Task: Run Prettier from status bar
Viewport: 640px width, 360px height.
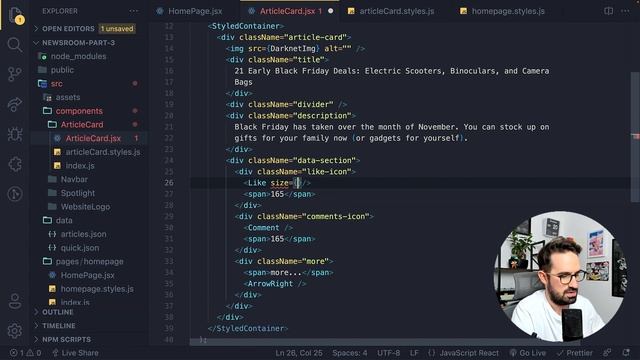Action: pyautogui.click(x=574, y=353)
